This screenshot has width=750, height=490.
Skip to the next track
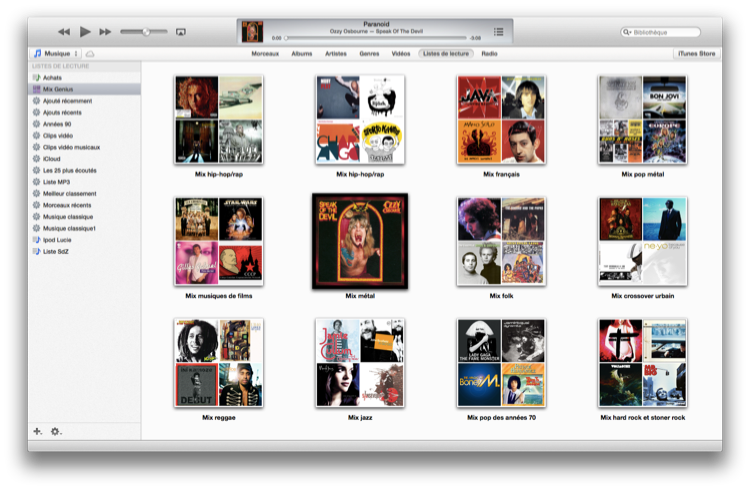[105, 32]
